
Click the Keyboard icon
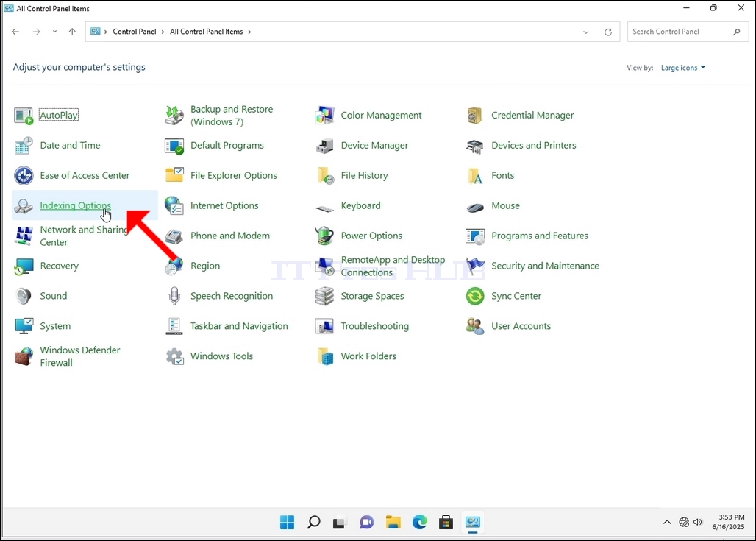click(x=324, y=208)
